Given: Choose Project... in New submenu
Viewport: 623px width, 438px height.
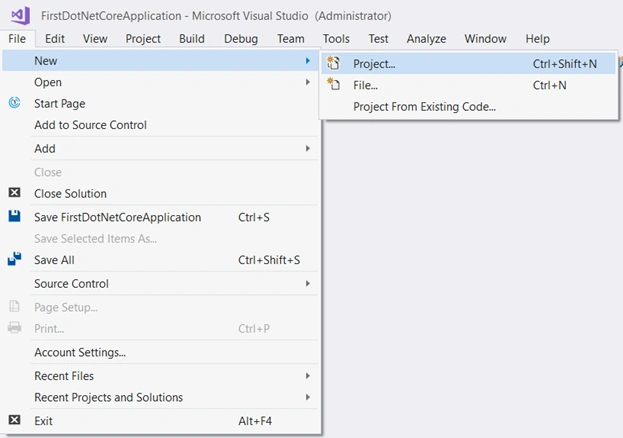Looking at the screenshot, I should coord(468,63).
